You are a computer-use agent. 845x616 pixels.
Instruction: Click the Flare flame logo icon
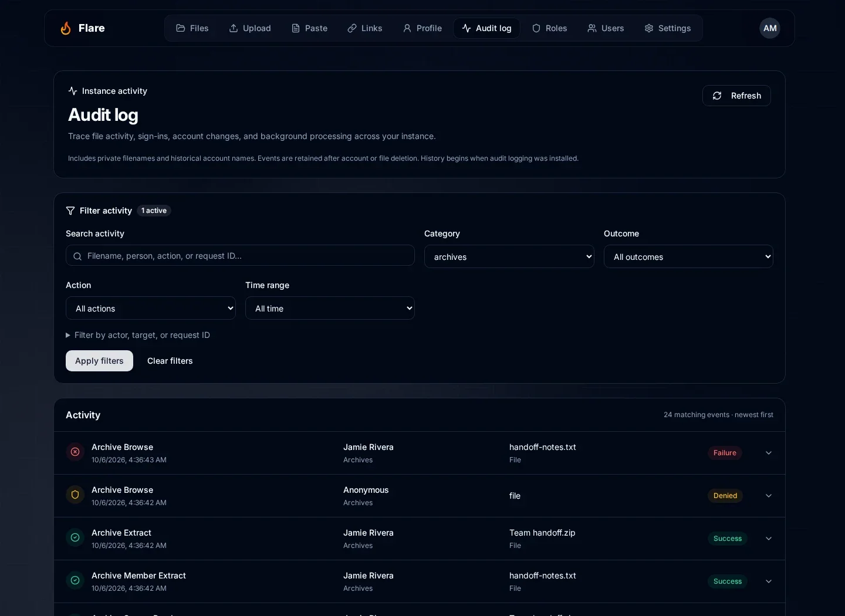(66, 28)
